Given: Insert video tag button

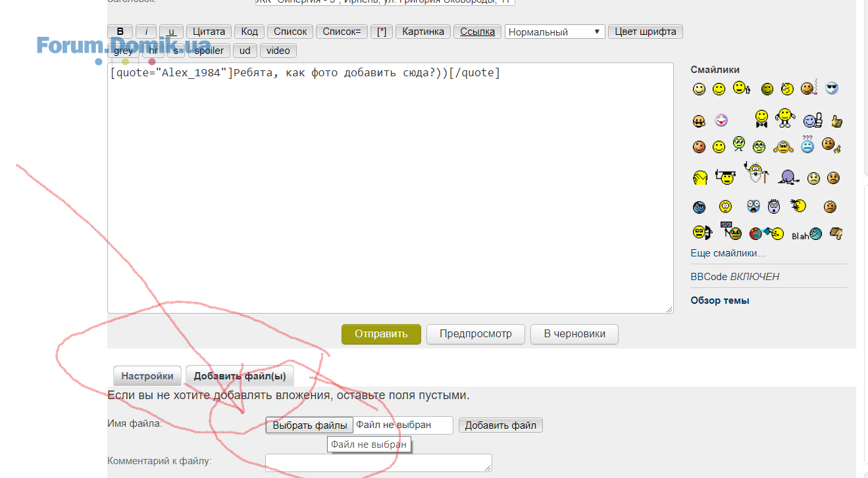Looking at the screenshot, I should pyautogui.click(x=278, y=51).
